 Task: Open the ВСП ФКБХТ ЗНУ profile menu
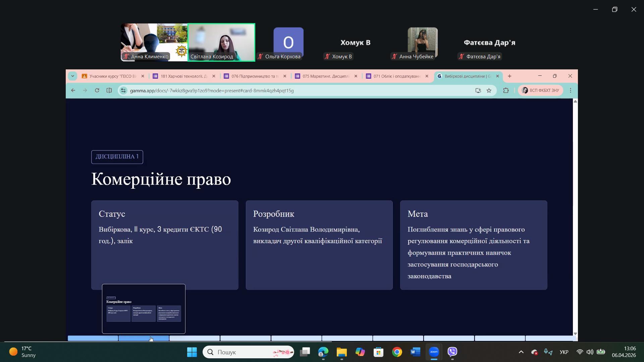pos(540,90)
